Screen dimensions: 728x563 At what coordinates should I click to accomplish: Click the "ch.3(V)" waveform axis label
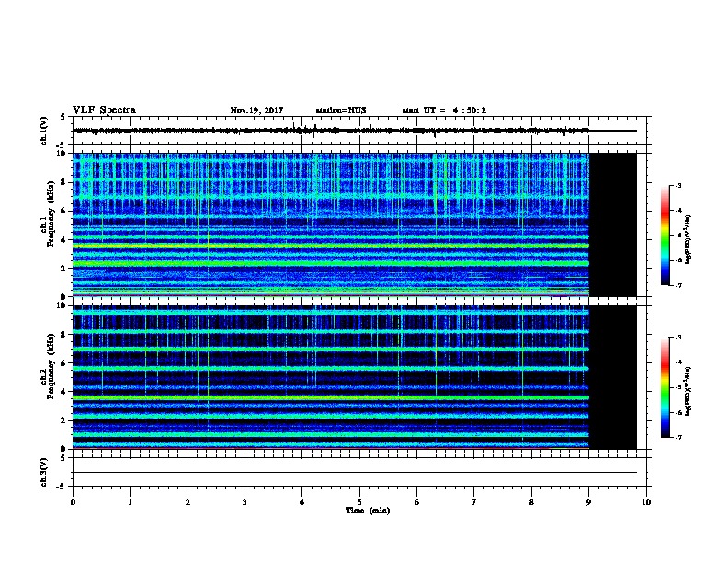tap(43, 472)
